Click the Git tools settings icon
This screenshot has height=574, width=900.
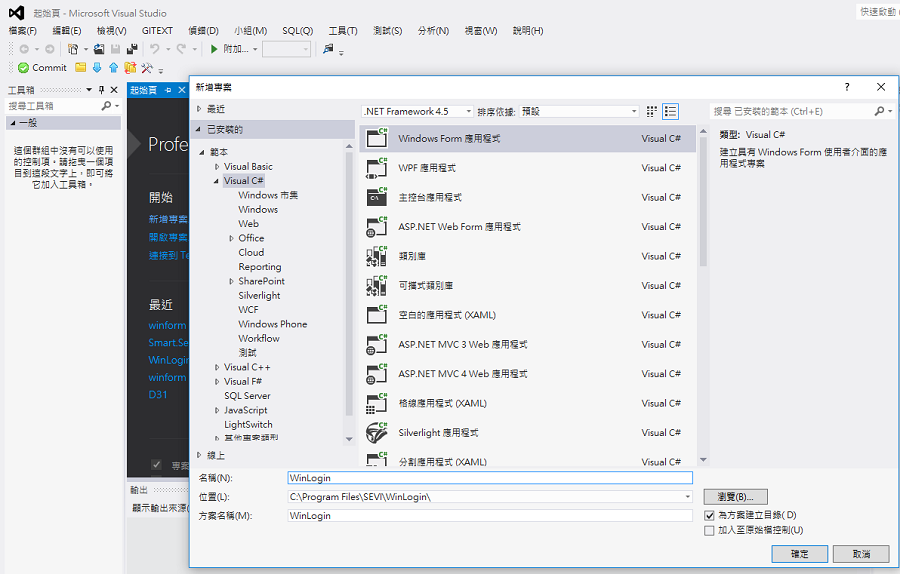(x=148, y=68)
